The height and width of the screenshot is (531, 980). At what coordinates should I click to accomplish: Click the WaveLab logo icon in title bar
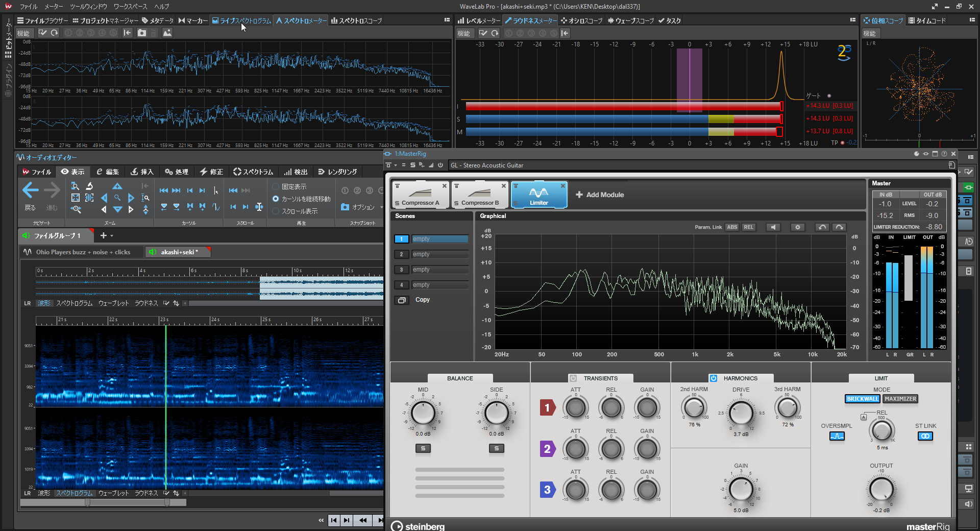pos(8,6)
